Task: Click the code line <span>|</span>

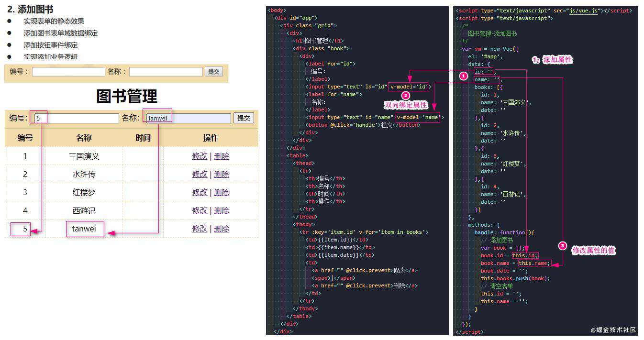Action: coord(333,278)
